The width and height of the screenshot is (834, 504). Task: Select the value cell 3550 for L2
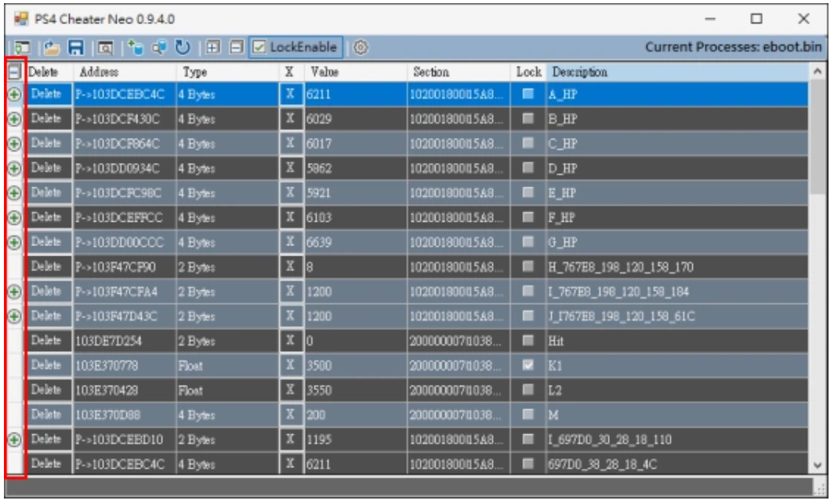[354, 390]
